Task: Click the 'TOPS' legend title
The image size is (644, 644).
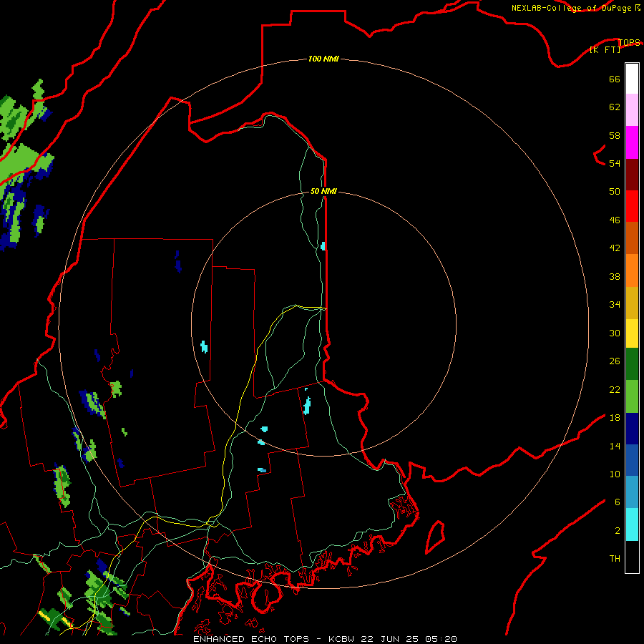Action: click(629, 42)
